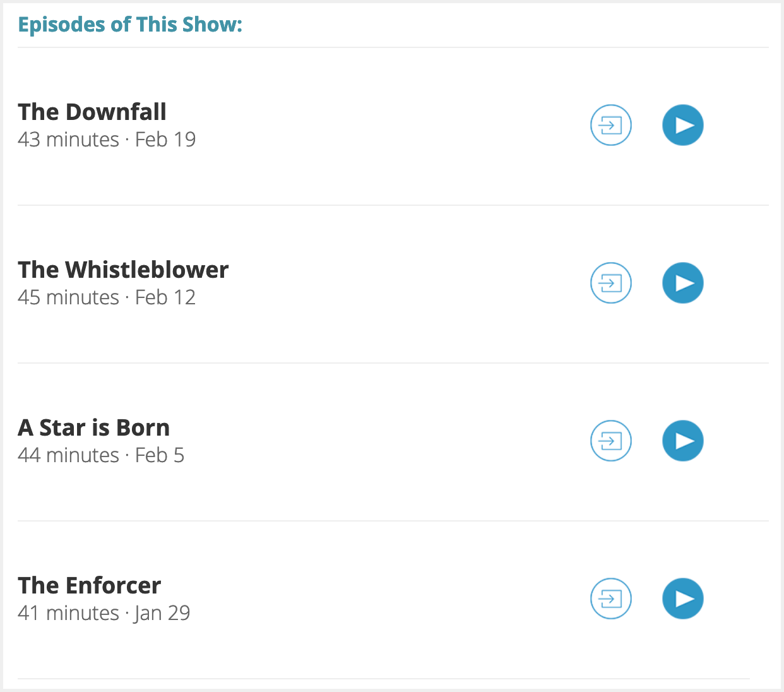This screenshot has width=784, height=692.
Task: Open The Enforcer episode title
Action: [90, 585]
